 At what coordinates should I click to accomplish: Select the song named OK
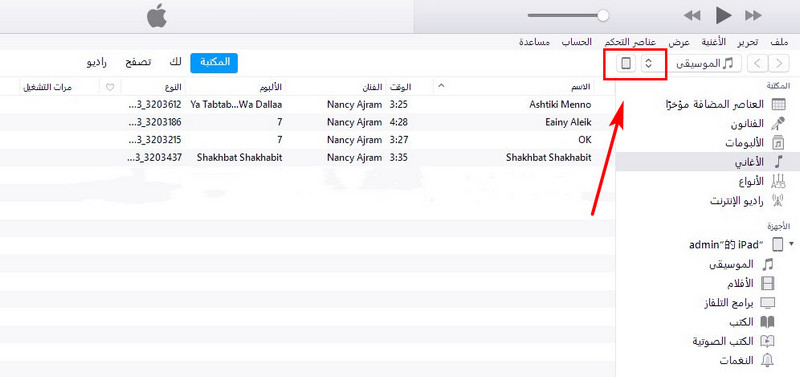585,139
